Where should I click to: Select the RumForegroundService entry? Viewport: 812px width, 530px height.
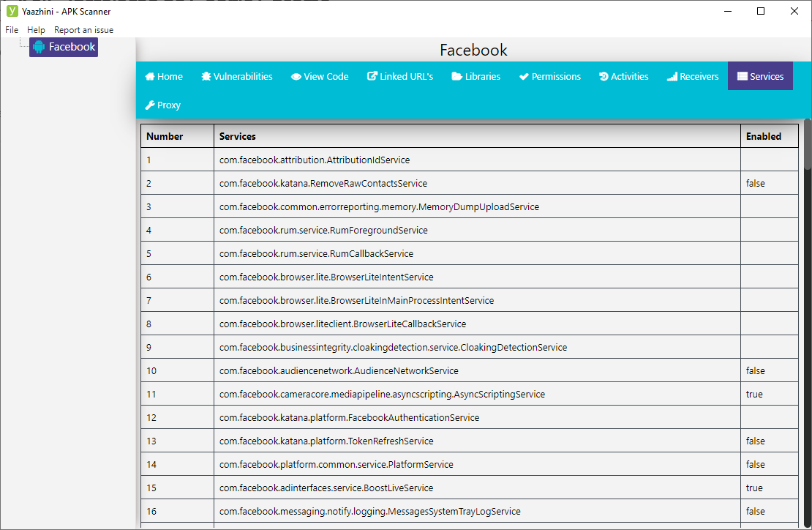tap(323, 230)
